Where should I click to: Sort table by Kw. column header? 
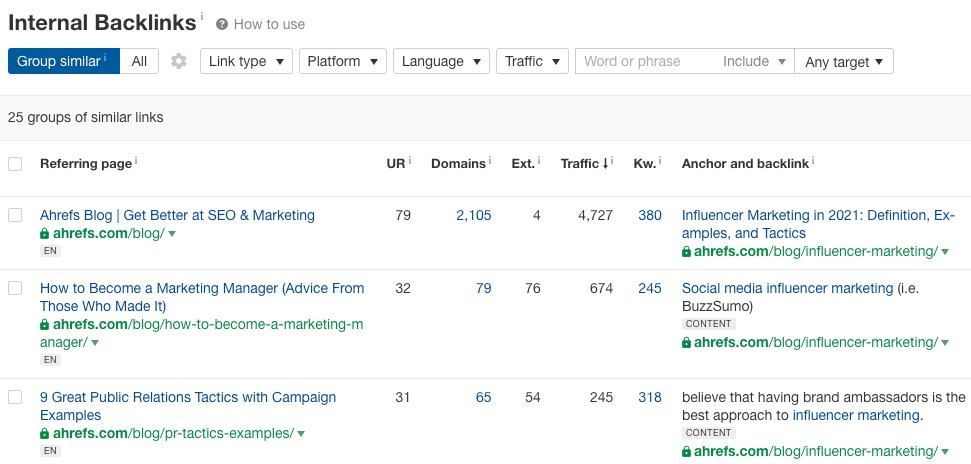(644, 164)
